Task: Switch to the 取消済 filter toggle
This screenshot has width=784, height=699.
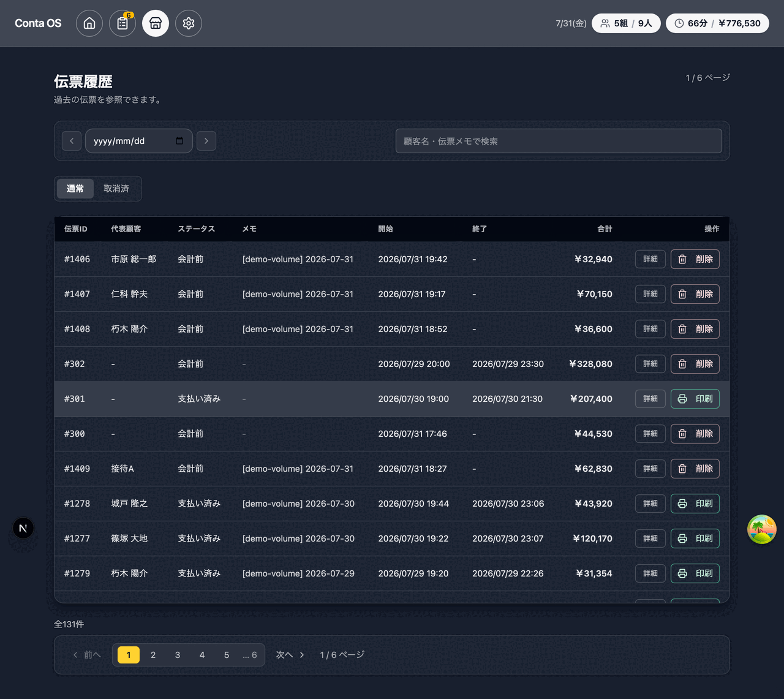Action: click(x=116, y=189)
